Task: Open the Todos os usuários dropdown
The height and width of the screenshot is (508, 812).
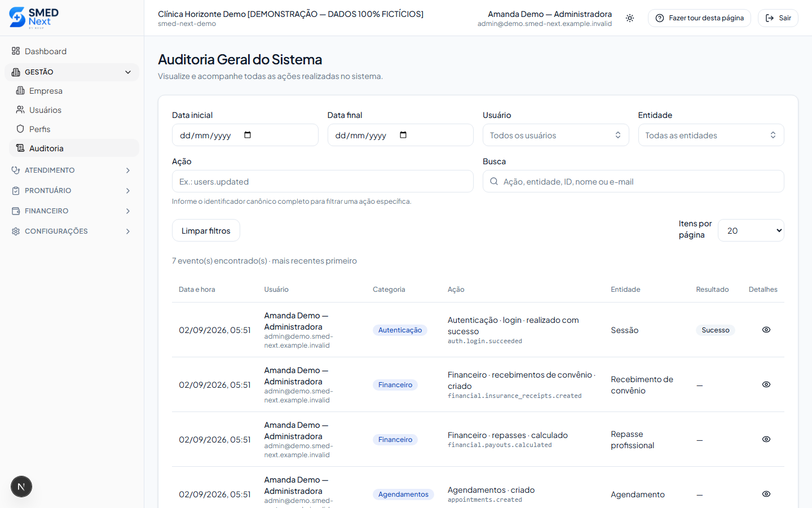Action: pos(555,135)
